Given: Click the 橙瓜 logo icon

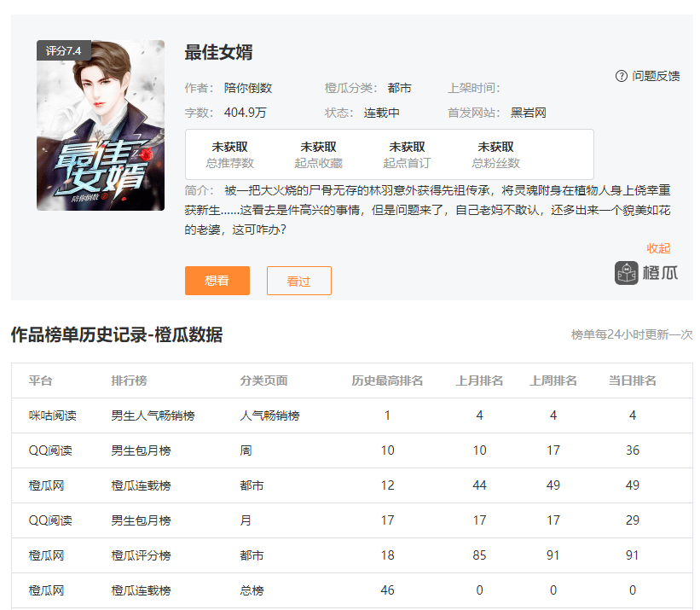Looking at the screenshot, I should pyautogui.click(x=627, y=273).
